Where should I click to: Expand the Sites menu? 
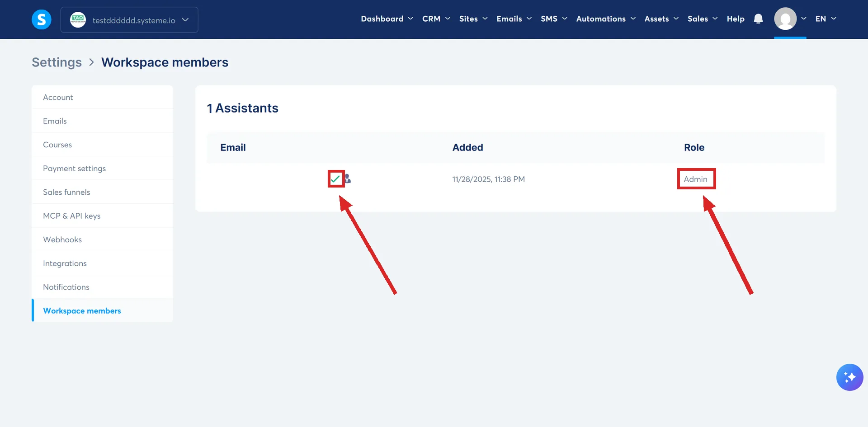pos(473,19)
